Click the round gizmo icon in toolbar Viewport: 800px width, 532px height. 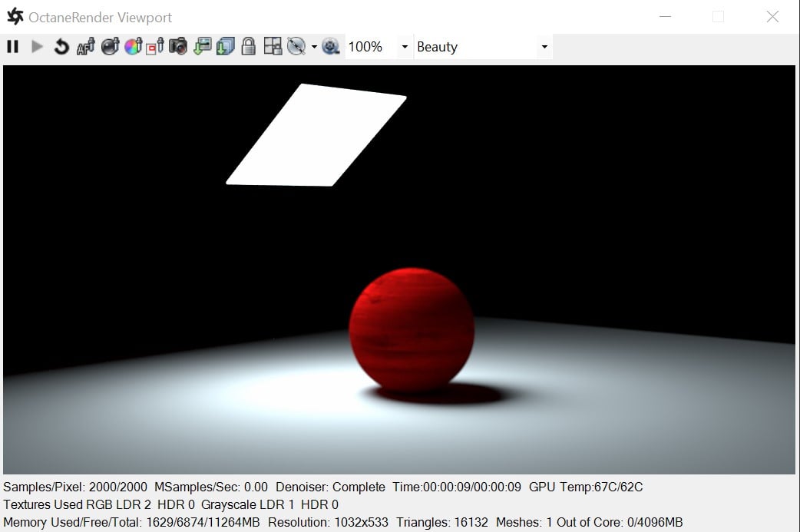pyautogui.click(x=296, y=46)
